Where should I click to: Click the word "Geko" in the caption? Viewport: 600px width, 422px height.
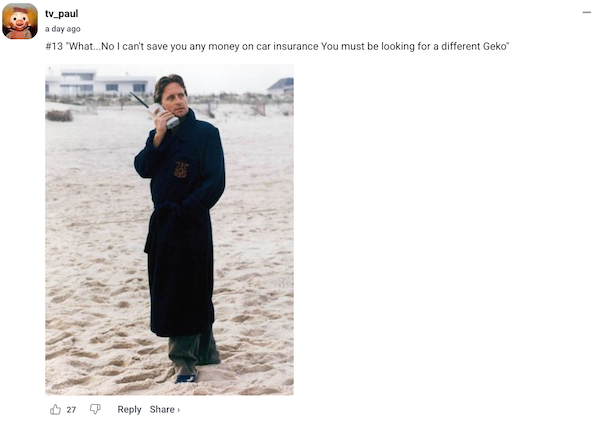(496, 46)
